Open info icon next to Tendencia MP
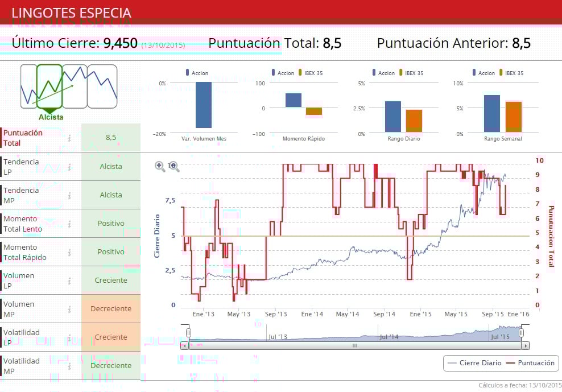The width and height of the screenshot is (562, 392). tap(69, 196)
